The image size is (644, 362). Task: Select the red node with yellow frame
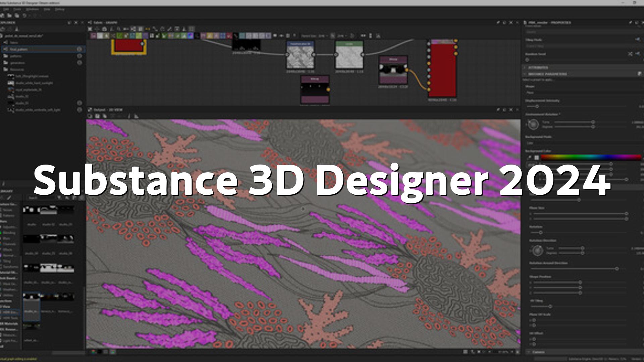click(x=129, y=47)
